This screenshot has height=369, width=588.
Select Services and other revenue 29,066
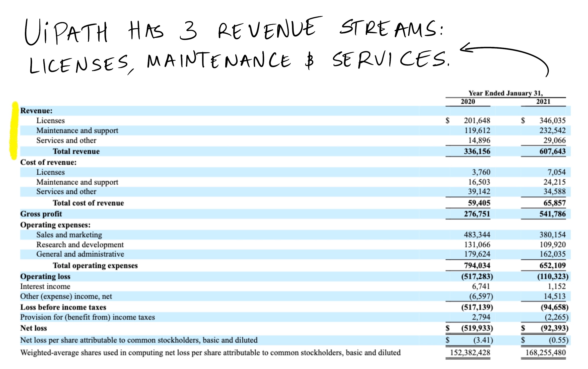pyautogui.click(x=554, y=140)
